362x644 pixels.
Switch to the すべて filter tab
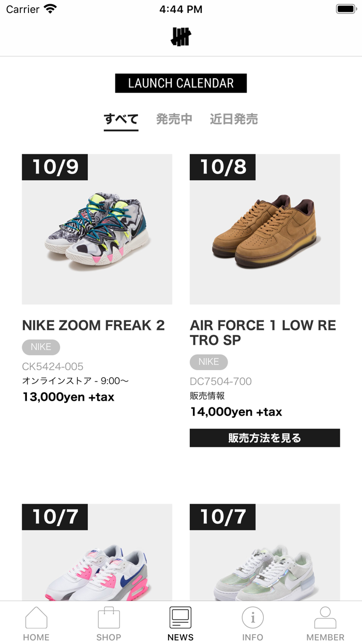tap(121, 119)
